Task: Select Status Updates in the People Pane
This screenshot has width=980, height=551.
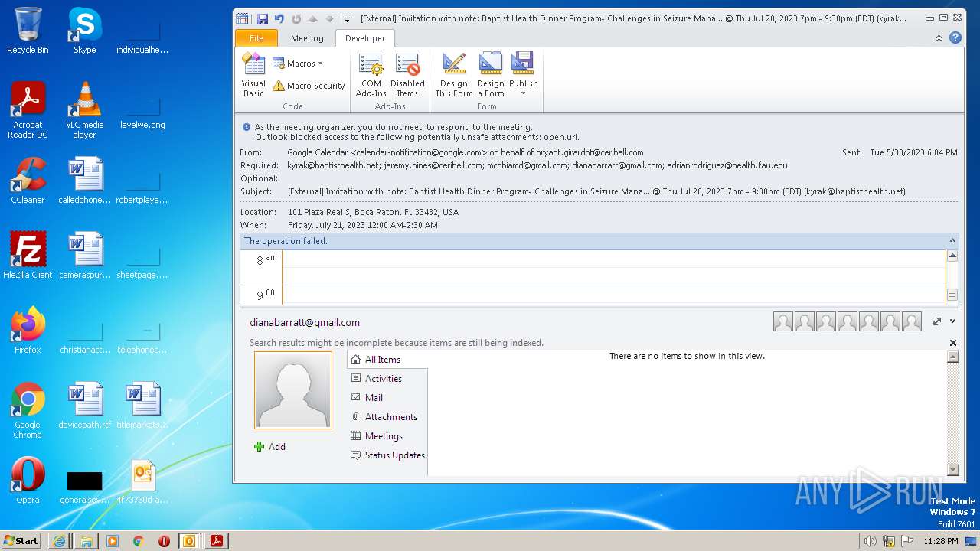Action: [387, 455]
